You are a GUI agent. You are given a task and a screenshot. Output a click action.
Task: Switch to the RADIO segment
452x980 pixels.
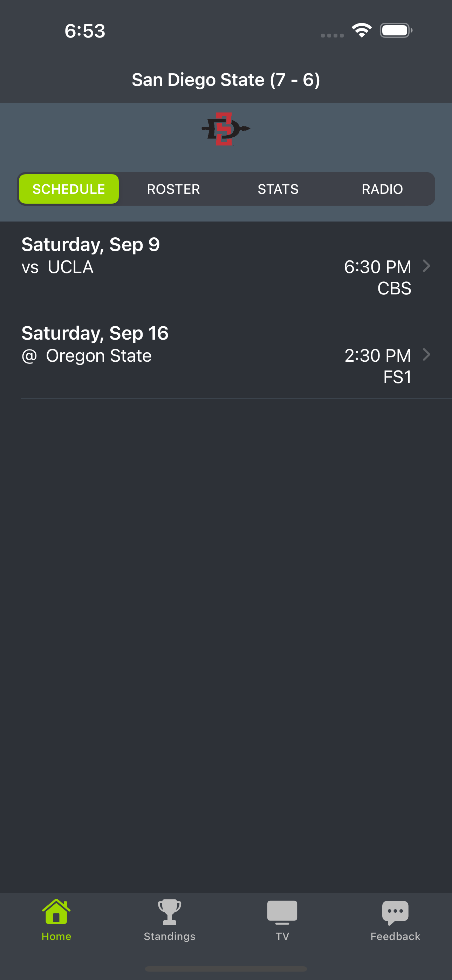pyautogui.click(x=382, y=189)
